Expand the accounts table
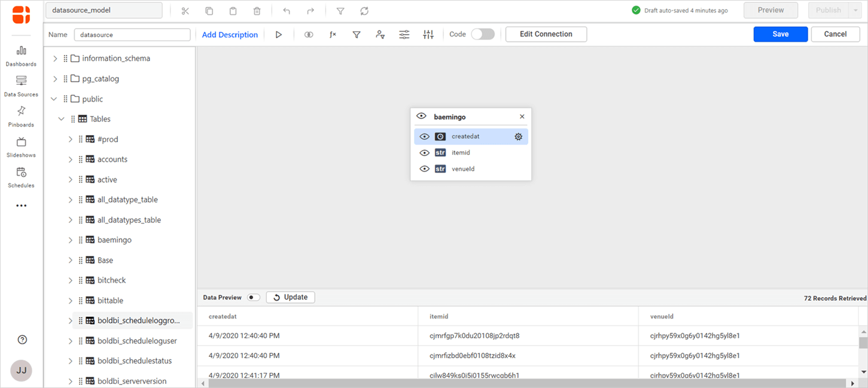868x388 pixels. tap(70, 160)
